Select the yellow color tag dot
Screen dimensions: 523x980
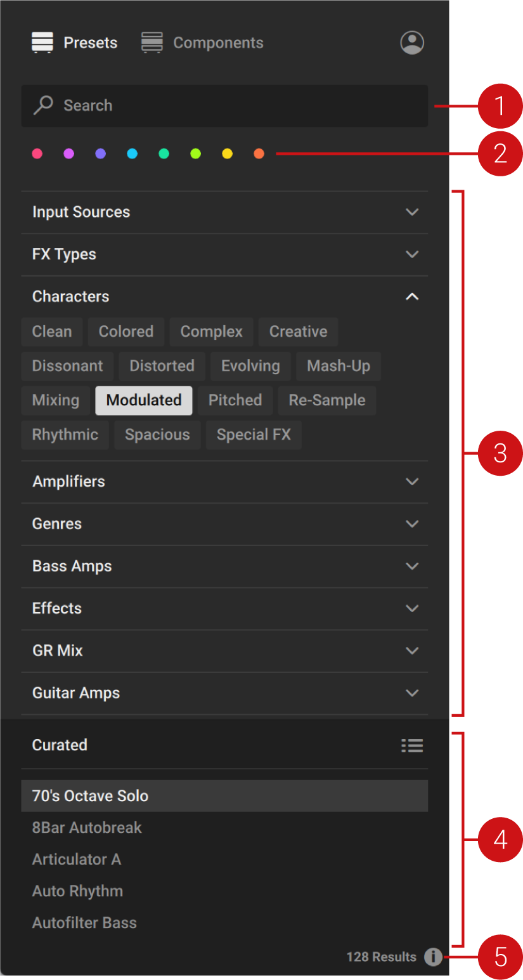(227, 154)
